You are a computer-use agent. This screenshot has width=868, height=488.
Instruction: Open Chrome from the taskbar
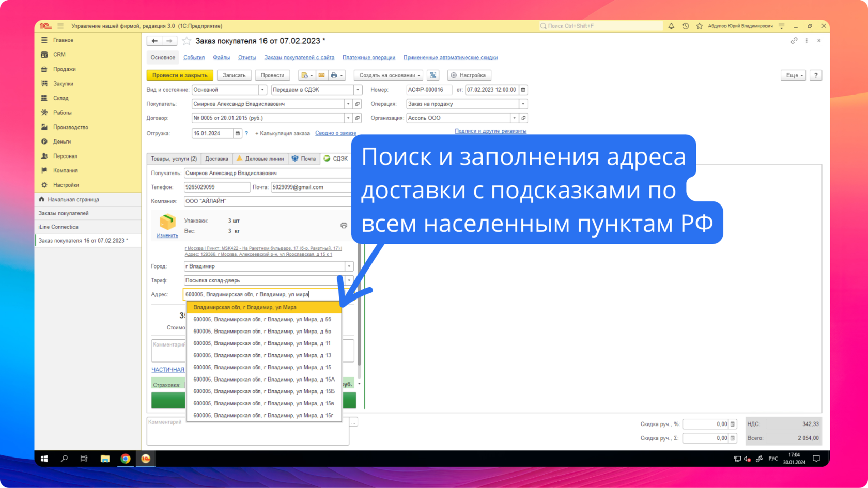126,459
